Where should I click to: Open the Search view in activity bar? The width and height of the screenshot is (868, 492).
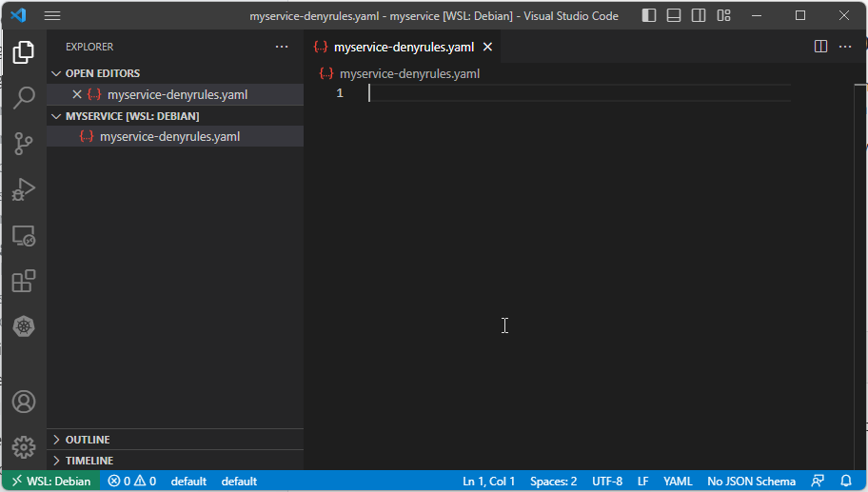[24, 97]
